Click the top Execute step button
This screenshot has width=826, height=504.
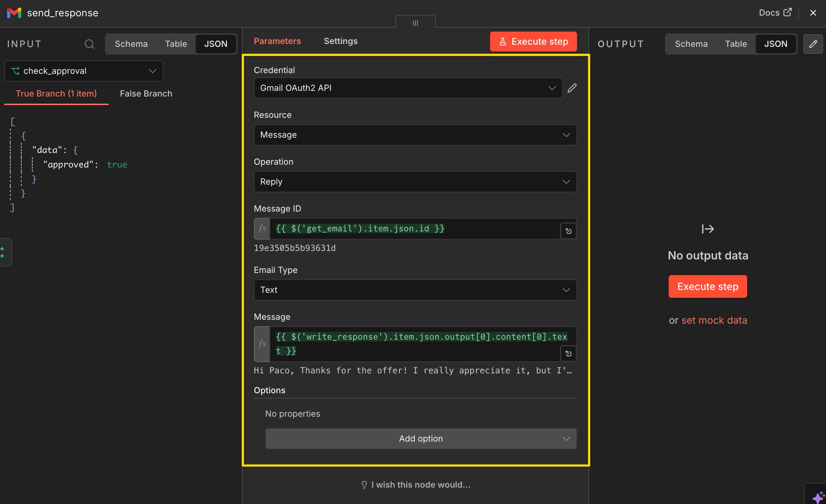tap(533, 42)
